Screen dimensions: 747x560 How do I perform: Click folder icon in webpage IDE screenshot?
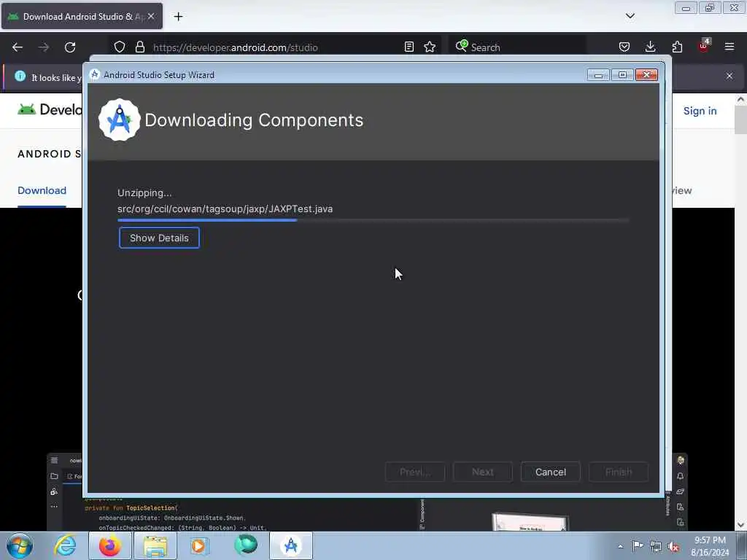point(54,476)
